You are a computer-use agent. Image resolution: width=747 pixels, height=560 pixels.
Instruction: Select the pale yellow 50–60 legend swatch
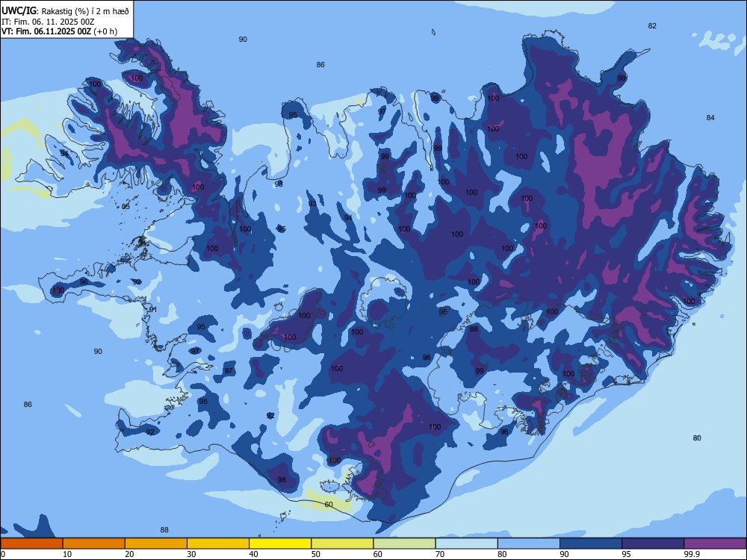tap(343, 544)
